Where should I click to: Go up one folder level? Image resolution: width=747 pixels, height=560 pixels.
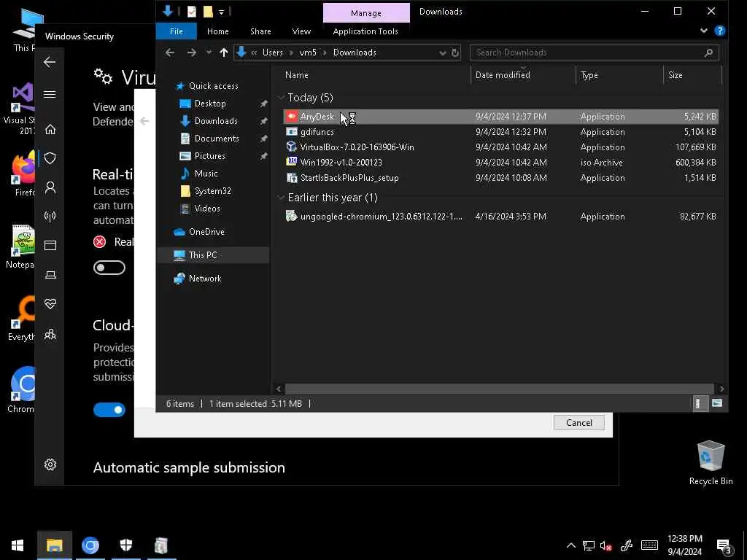224,52
